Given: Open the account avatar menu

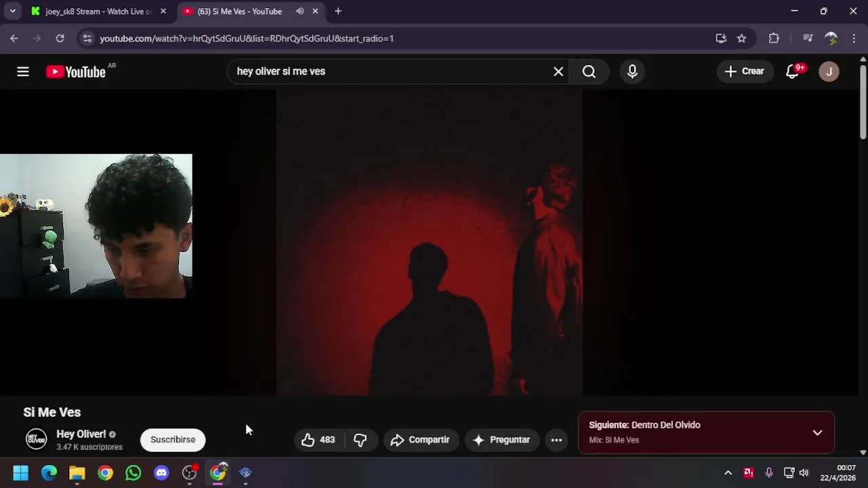Looking at the screenshot, I should click(829, 71).
